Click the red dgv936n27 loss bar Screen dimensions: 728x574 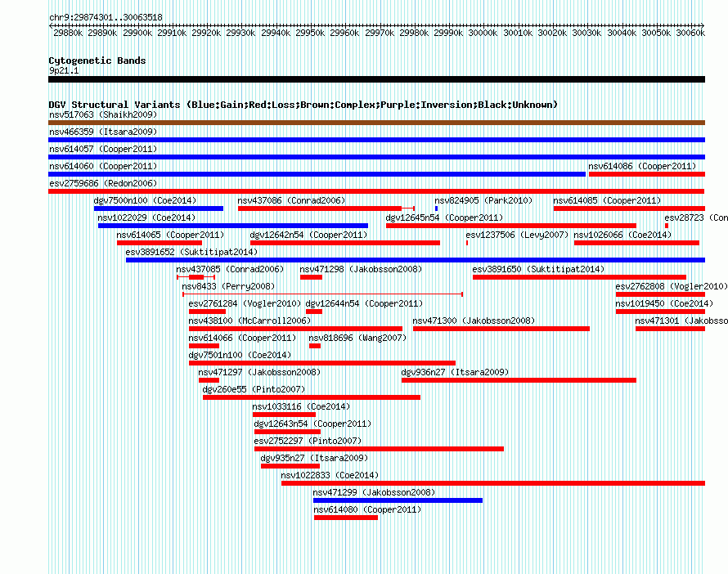[519, 380]
